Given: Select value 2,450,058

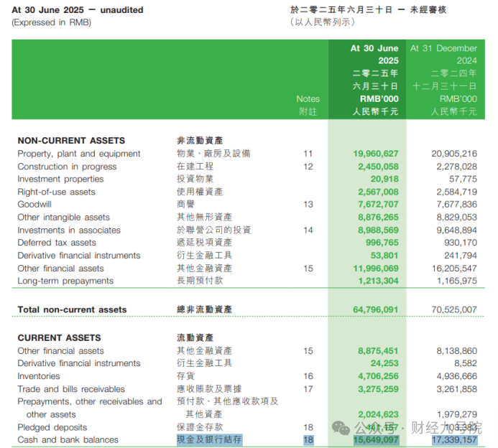Looking at the screenshot, I should [378, 167].
